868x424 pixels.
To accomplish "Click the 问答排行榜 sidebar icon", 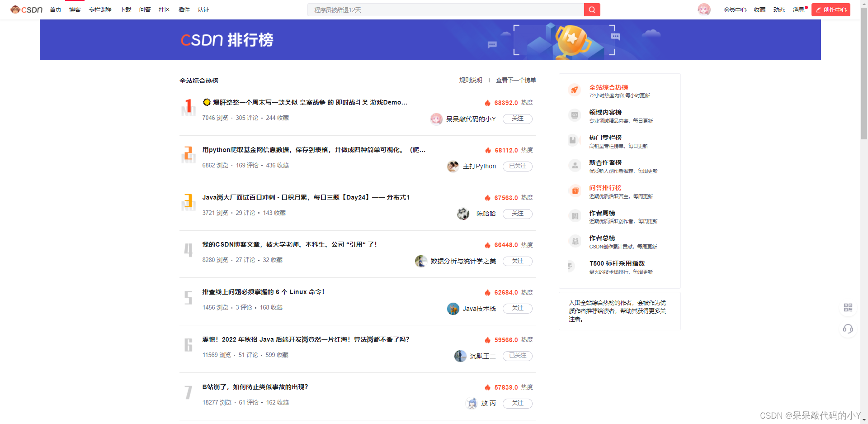I will point(575,191).
